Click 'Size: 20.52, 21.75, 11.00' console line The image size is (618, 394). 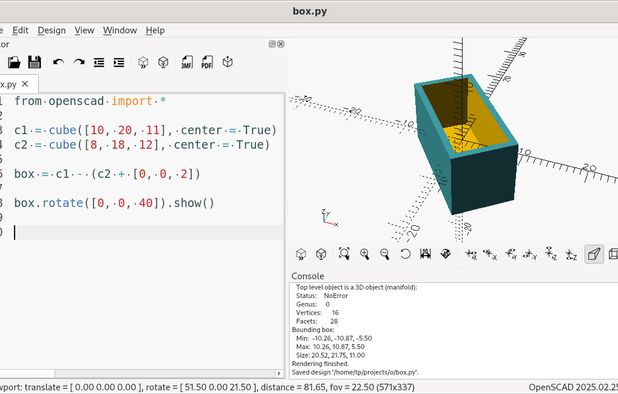330,355
